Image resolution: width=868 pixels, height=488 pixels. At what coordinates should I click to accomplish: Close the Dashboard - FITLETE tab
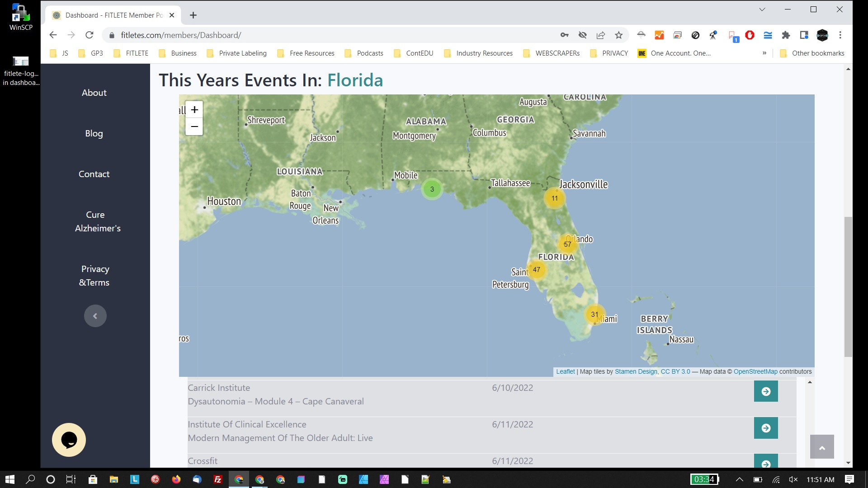(172, 15)
